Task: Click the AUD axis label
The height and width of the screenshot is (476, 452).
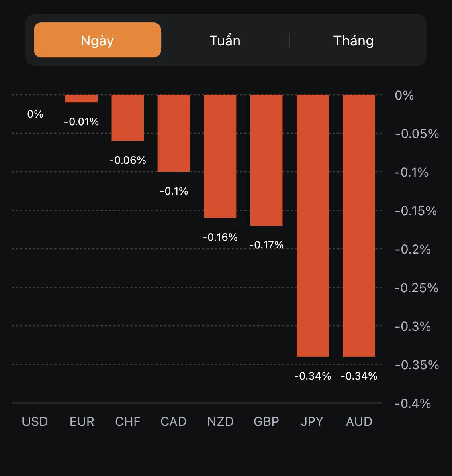Action: click(359, 421)
